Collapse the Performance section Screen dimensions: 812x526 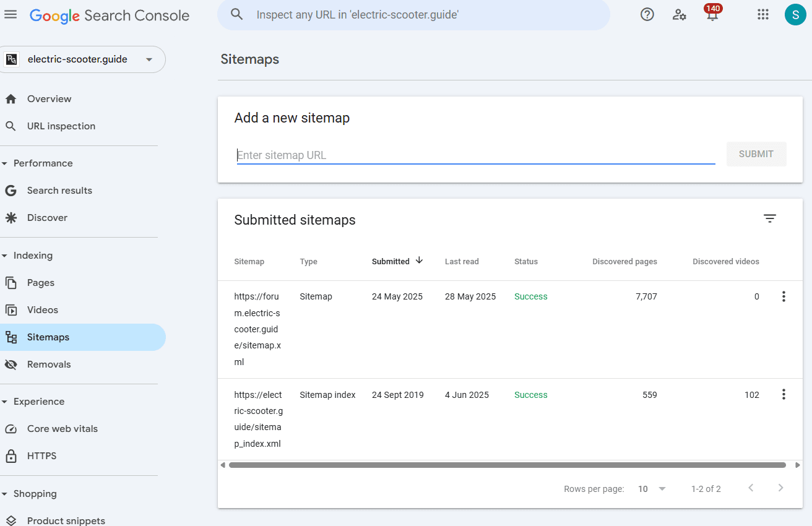(6, 163)
